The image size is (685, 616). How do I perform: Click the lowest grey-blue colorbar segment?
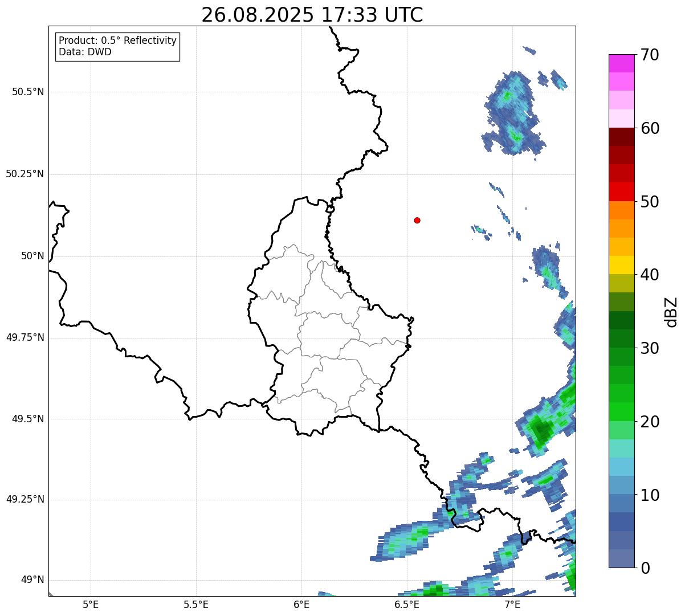pyautogui.click(x=622, y=558)
